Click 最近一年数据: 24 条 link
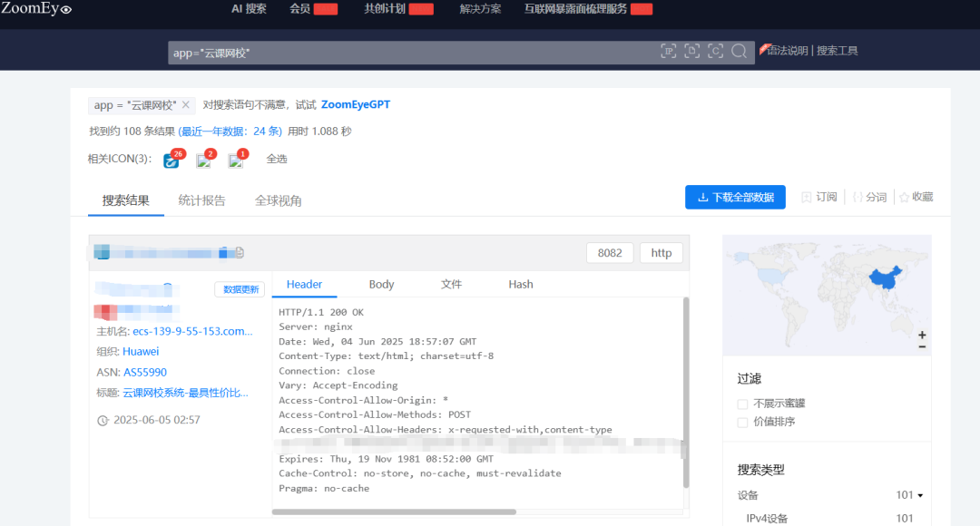The image size is (980, 526). (x=230, y=131)
